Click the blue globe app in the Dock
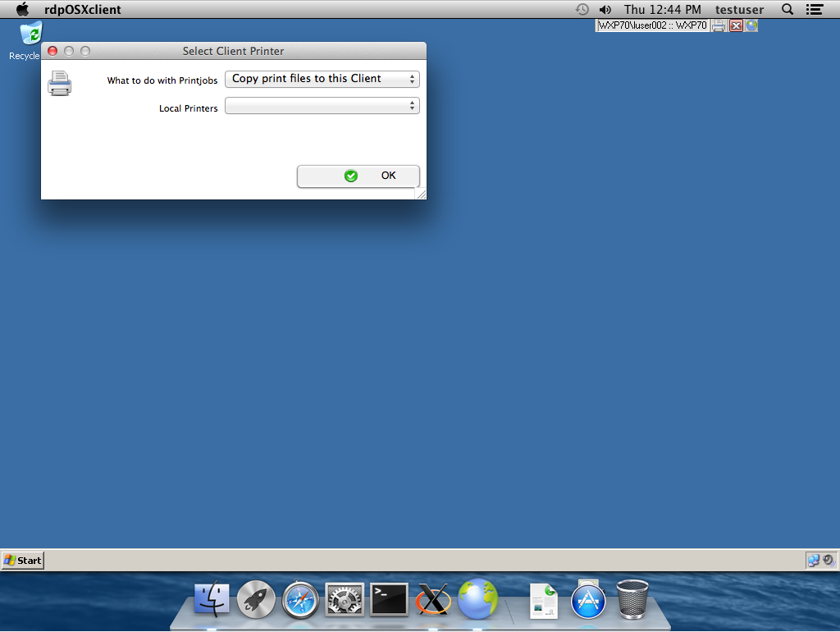 tap(477, 599)
